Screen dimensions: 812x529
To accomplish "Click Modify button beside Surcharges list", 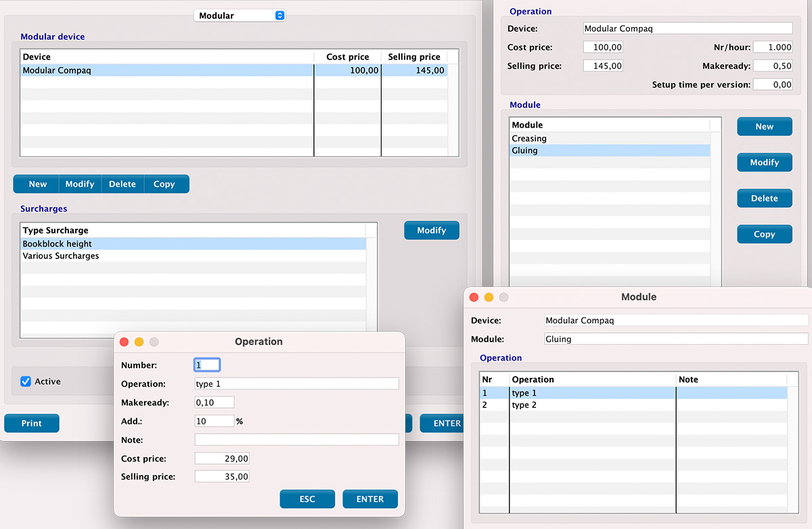I will pyautogui.click(x=431, y=231).
